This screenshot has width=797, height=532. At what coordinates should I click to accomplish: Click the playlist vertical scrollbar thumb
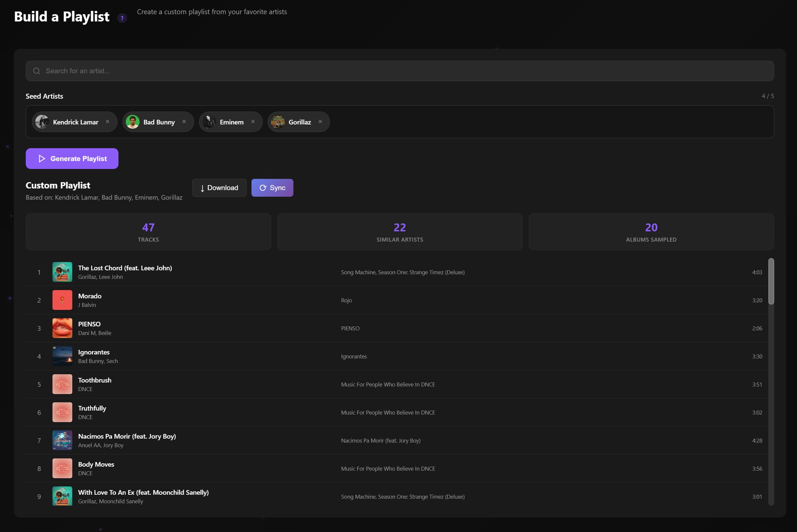771,281
